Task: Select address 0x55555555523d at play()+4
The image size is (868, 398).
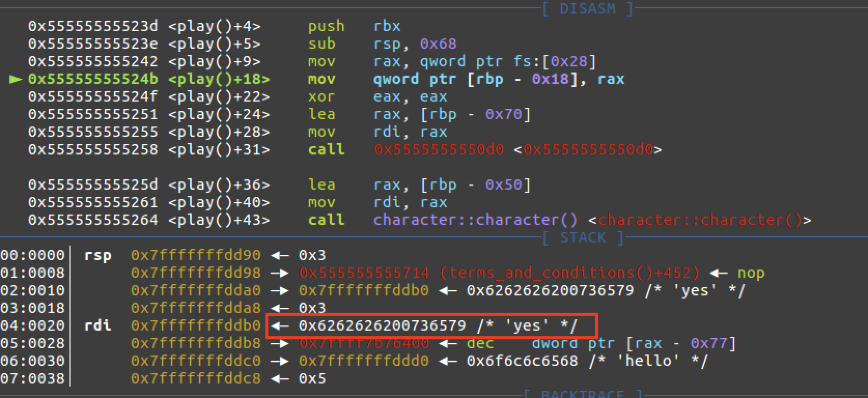Action: coord(93,26)
